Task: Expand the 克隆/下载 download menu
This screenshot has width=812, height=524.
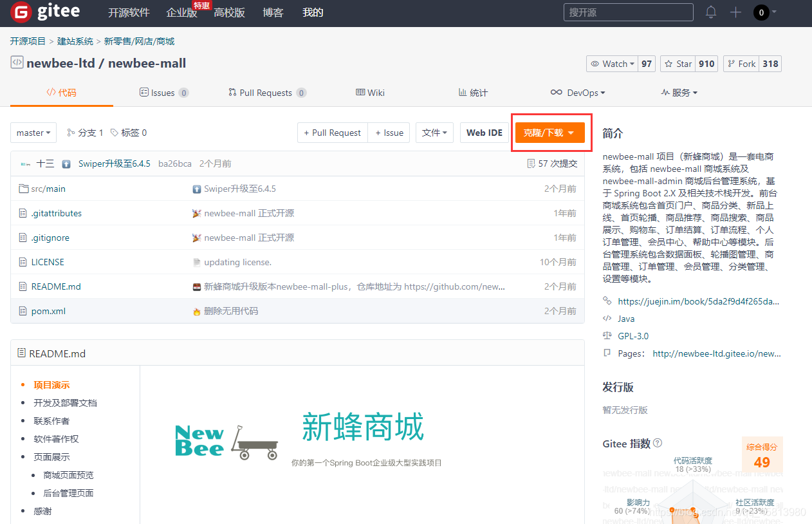Action: click(x=550, y=132)
